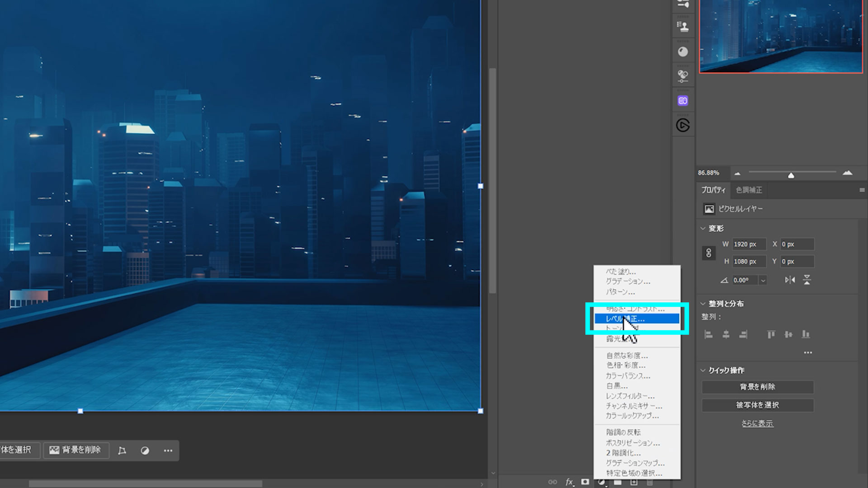Choose パターン... from menu

pos(637,292)
